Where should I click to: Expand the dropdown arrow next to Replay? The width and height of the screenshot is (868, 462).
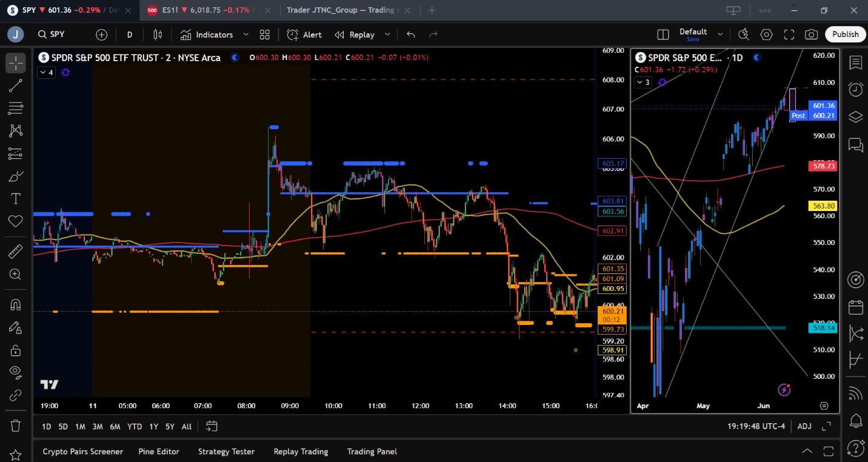click(x=387, y=35)
